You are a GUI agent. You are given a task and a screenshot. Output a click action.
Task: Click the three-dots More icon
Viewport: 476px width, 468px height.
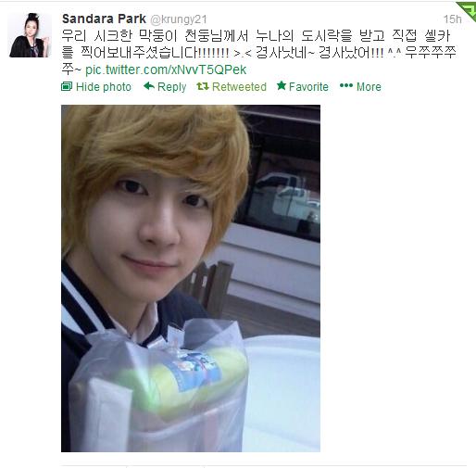point(346,85)
